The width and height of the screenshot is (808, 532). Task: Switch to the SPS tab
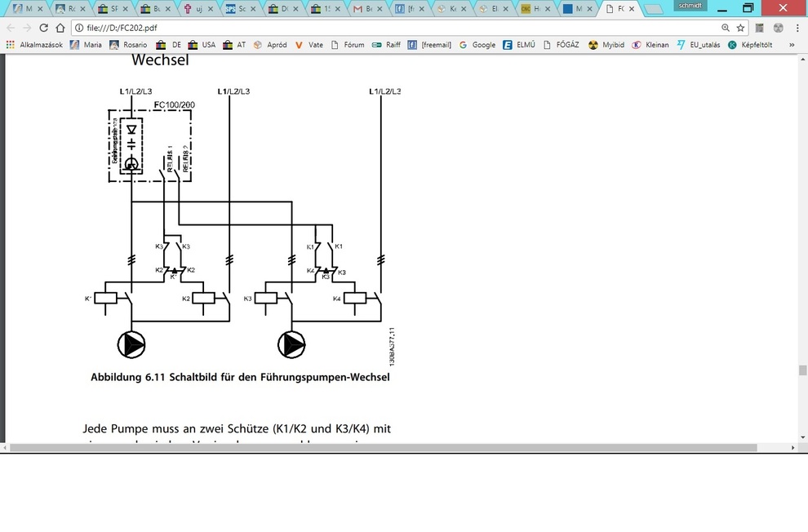235,9
